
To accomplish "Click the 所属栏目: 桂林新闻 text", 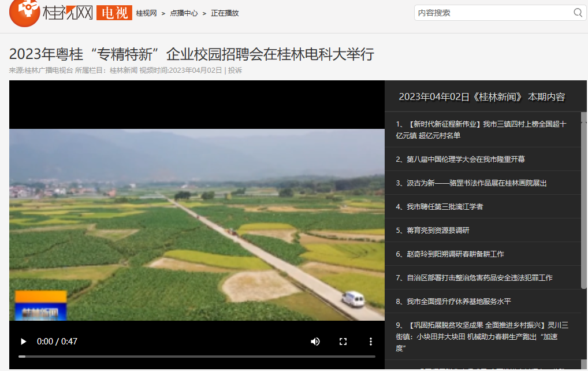I will click(x=106, y=70).
